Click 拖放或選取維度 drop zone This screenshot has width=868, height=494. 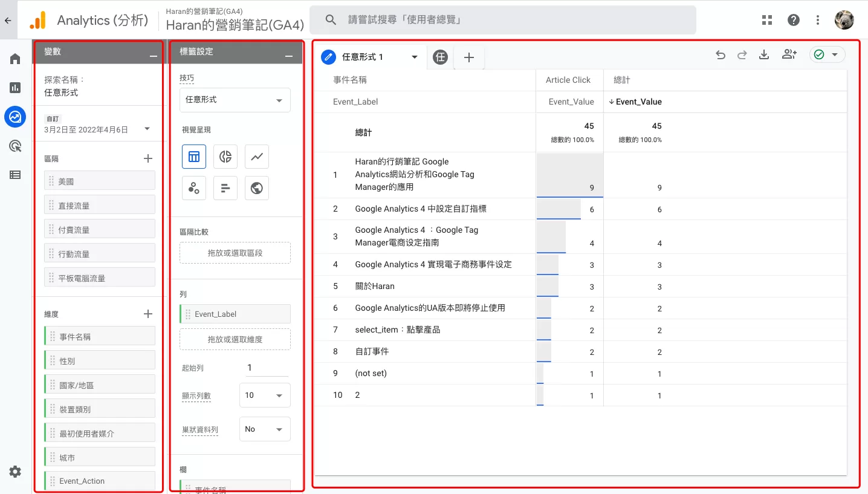235,339
